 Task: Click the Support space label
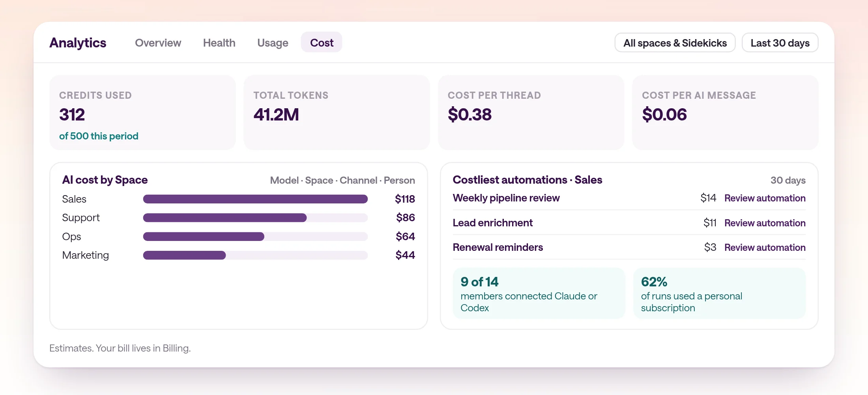81,218
